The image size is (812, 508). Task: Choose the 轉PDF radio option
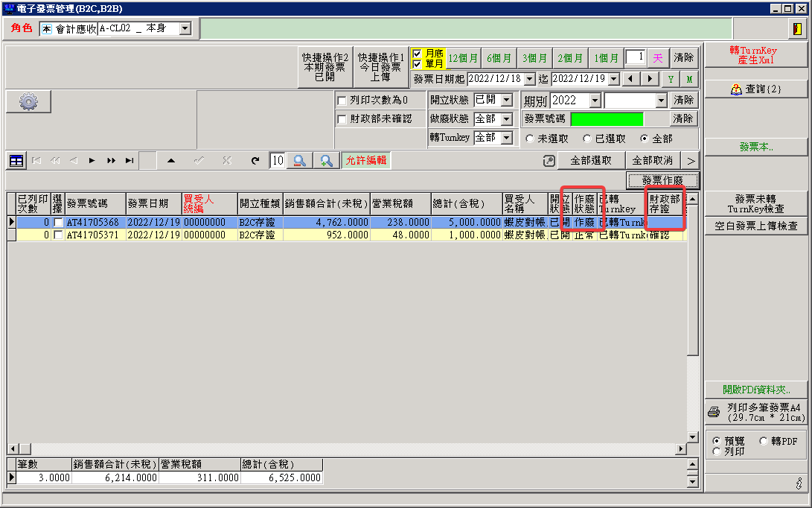tap(764, 441)
